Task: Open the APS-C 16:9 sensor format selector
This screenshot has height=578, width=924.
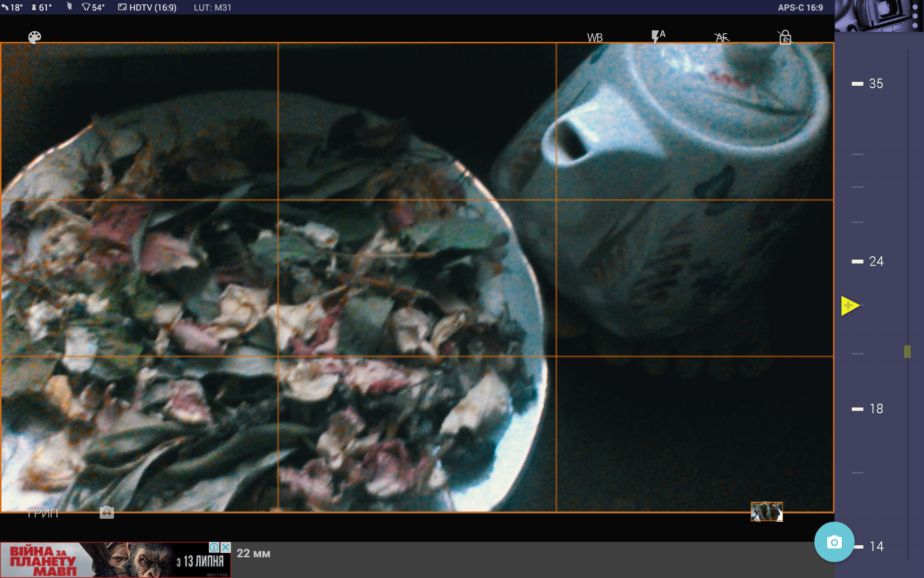Action: tap(800, 7)
